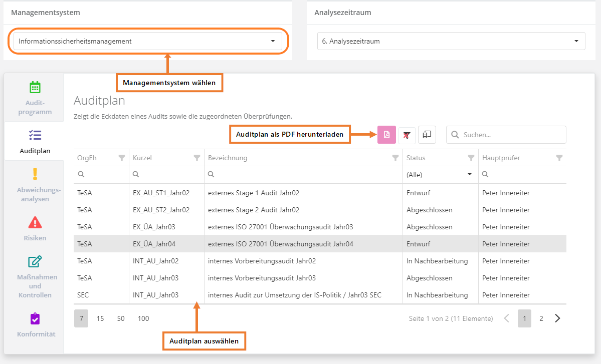
Task: Clear all filters with the crossed-out filter icon
Action: (407, 135)
